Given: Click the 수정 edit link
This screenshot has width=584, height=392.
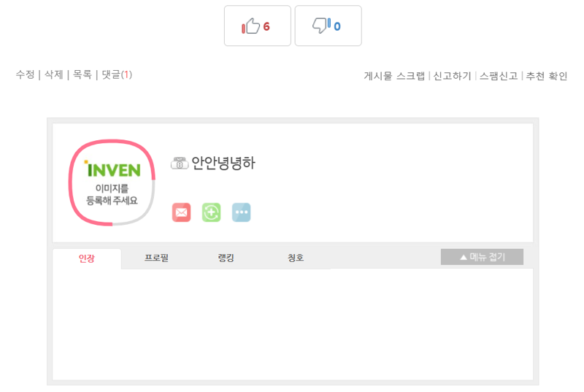Looking at the screenshot, I should pyautogui.click(x=25, y=74).
